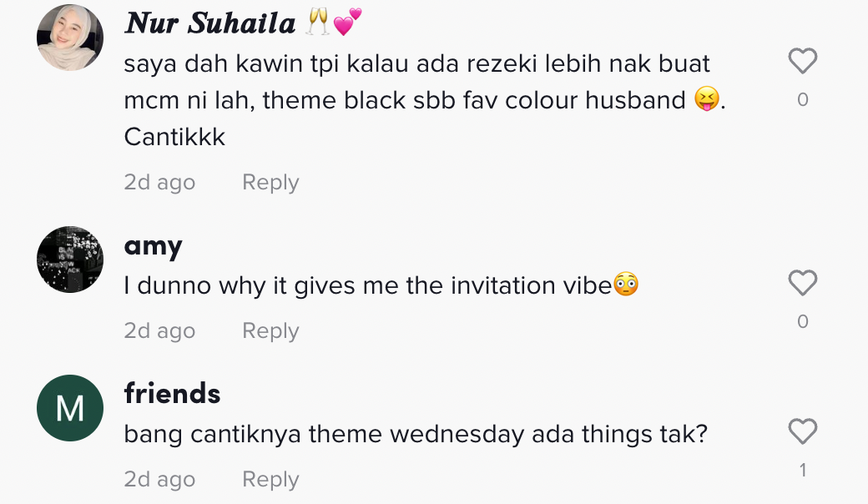Reply to amy's invitation vibe comment

tap(270, 331)
